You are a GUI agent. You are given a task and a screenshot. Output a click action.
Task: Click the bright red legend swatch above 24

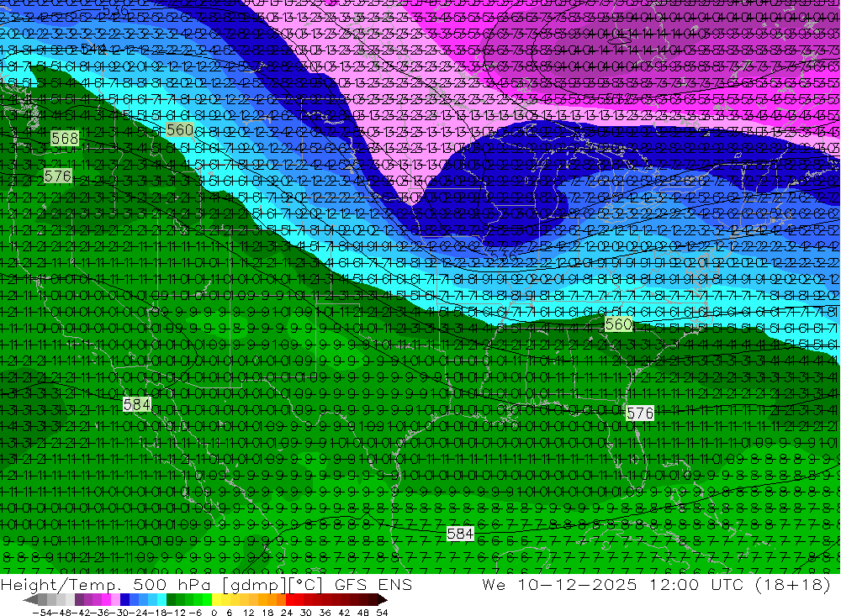(290, 600)
